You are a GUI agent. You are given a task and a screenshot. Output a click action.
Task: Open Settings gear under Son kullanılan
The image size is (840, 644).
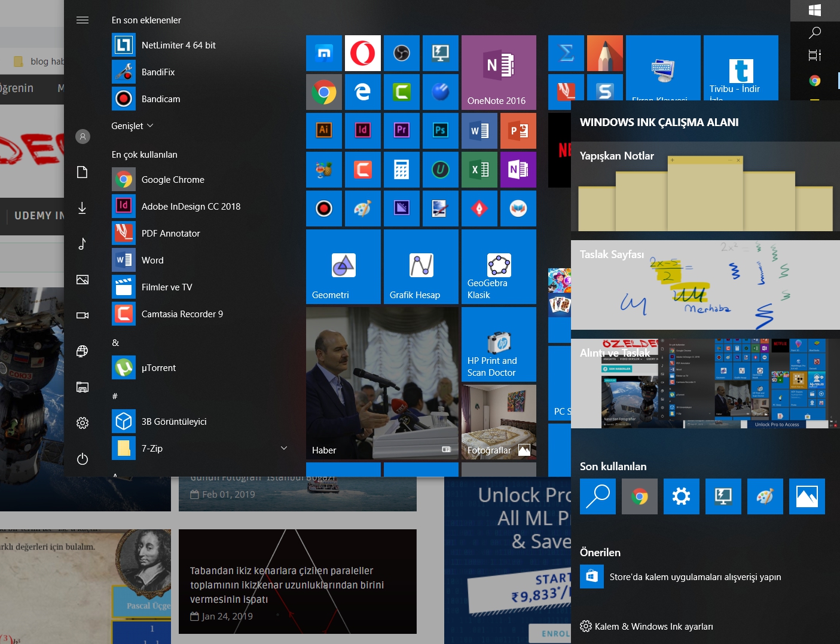pyautogui.click(x=682, y=496)
